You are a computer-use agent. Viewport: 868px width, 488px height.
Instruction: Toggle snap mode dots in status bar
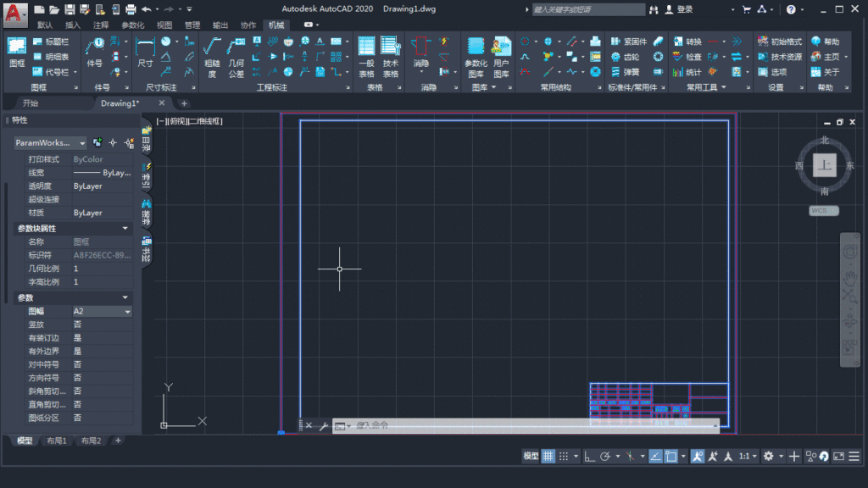[564, 456]
